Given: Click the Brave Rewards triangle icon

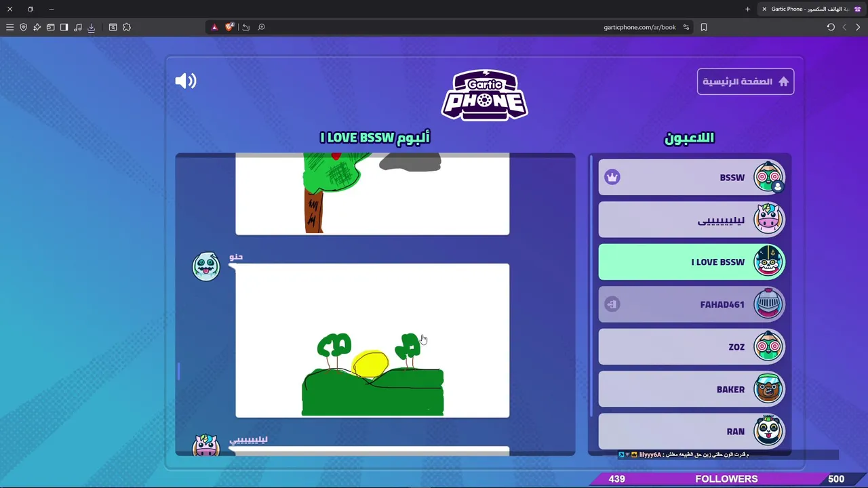Looking at the screenshot, I should 214,27.
